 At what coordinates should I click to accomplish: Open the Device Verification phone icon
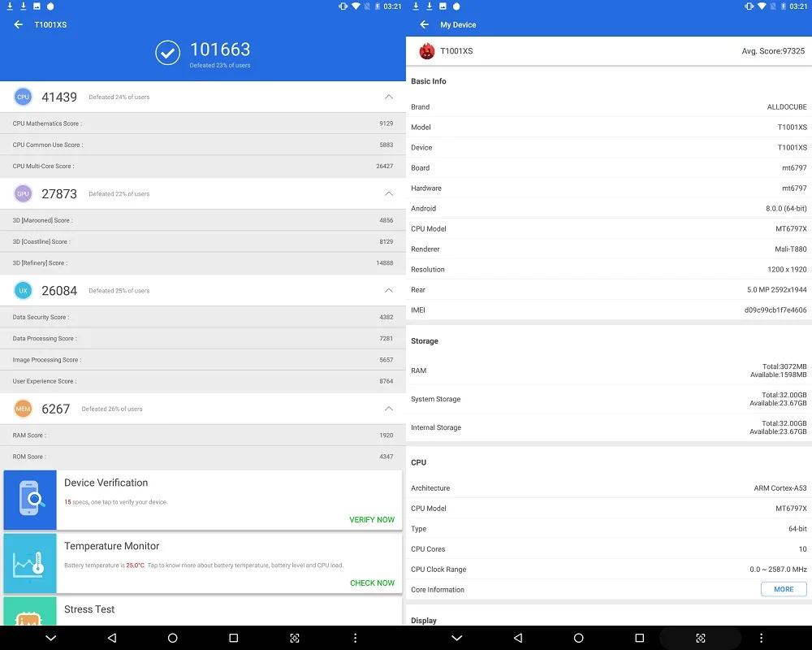[x=30, y=500]
